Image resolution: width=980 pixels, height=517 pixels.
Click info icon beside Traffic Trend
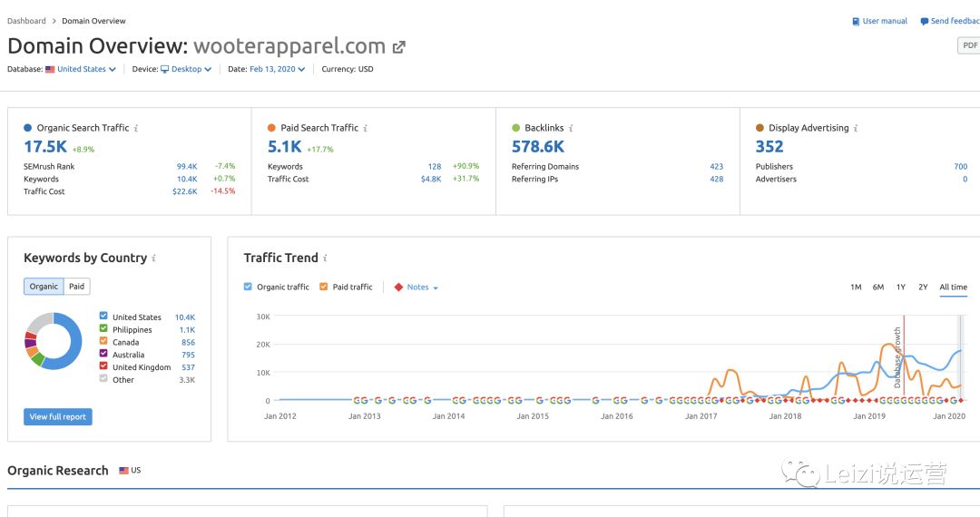point(325,258)
